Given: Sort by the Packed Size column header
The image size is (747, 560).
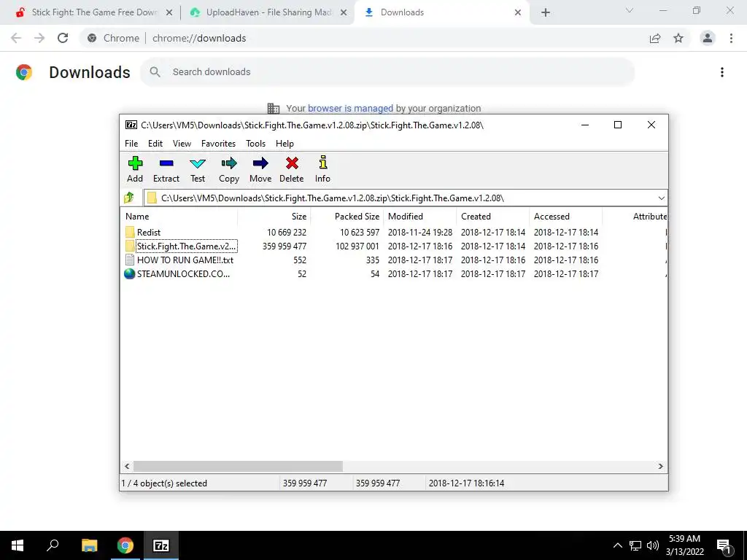Looking at the screenshot, I should [x=347, y=216].
